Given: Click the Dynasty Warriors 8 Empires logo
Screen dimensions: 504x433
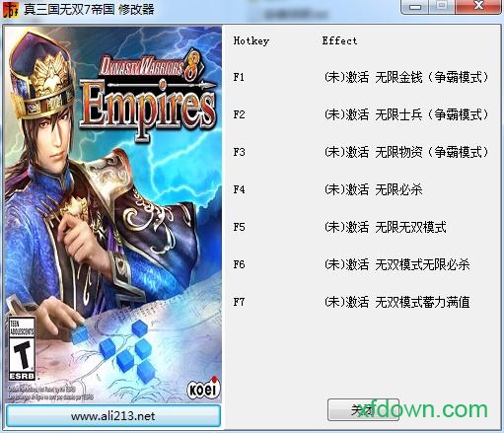Looking at the screenshot, I should [x=148, y=94].
